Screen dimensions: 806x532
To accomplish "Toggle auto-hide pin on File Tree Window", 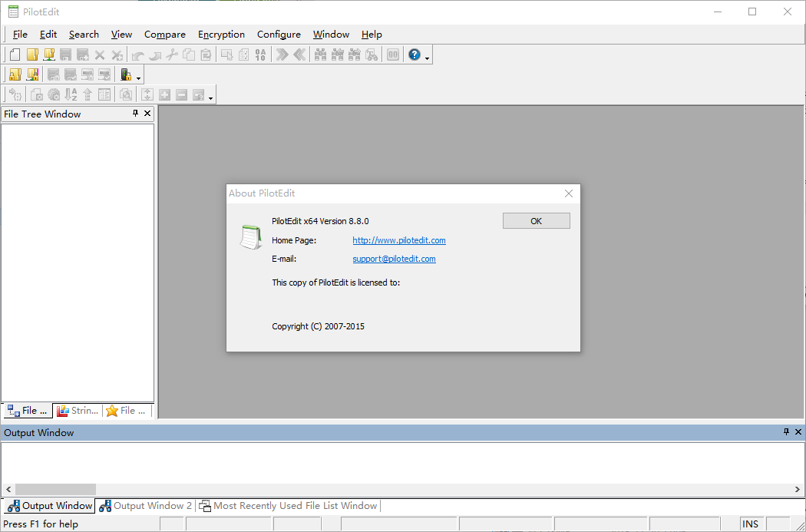I will (x=136, y=114).
